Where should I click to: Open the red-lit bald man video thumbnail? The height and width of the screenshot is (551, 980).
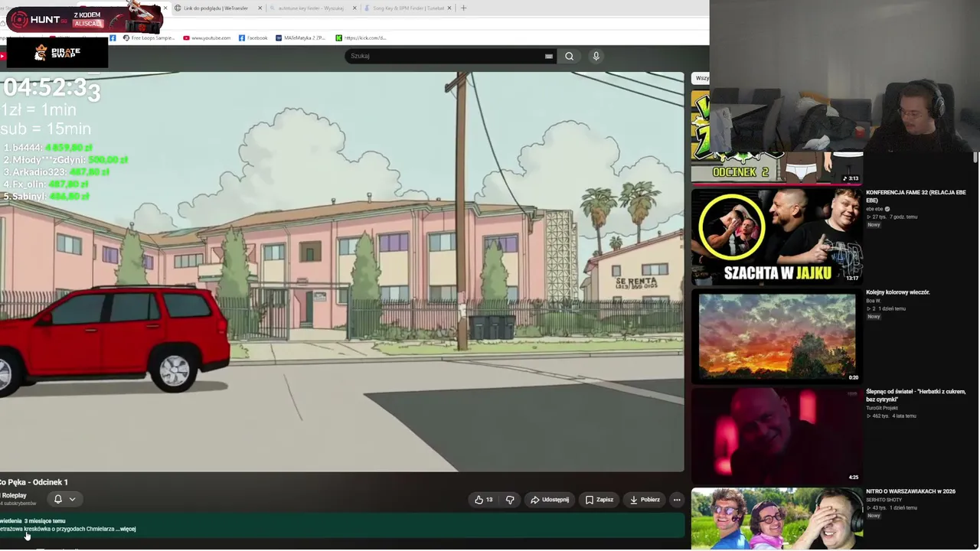coord(777,435)
